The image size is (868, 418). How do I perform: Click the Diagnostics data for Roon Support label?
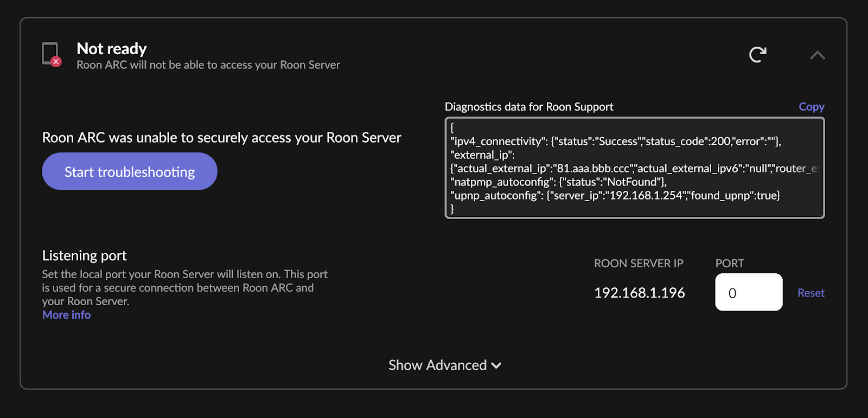(529, 107)
